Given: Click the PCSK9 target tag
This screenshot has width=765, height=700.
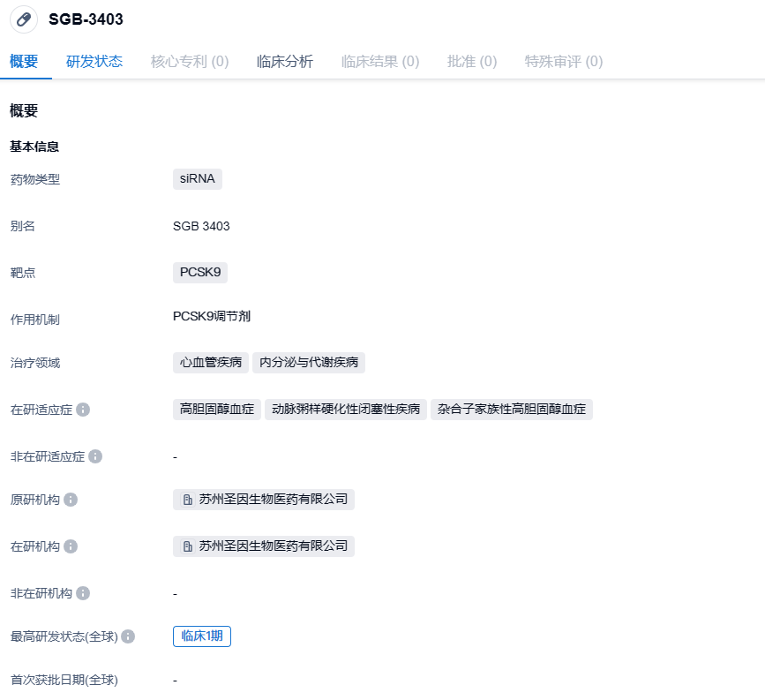Looking at the screenshot, I should click(x=200, y=272).
